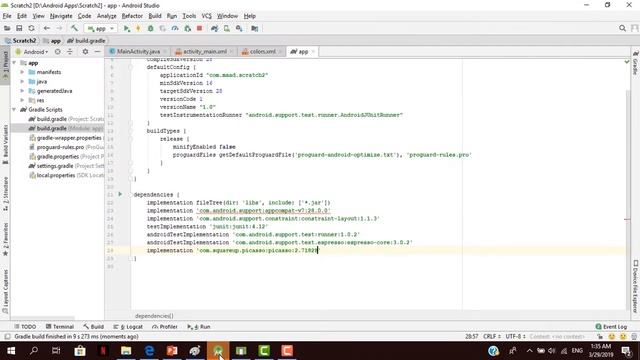Run the app with the green play icon
Image resolution: width=640 pixels, height=360 pixels.
(127, 29)
